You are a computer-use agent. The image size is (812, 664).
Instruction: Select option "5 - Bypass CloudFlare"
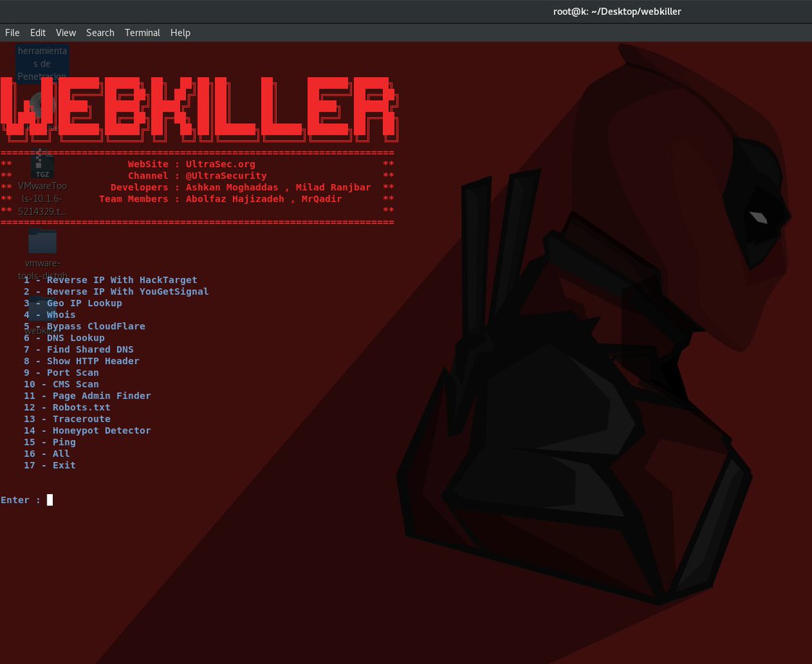[85, 326]
